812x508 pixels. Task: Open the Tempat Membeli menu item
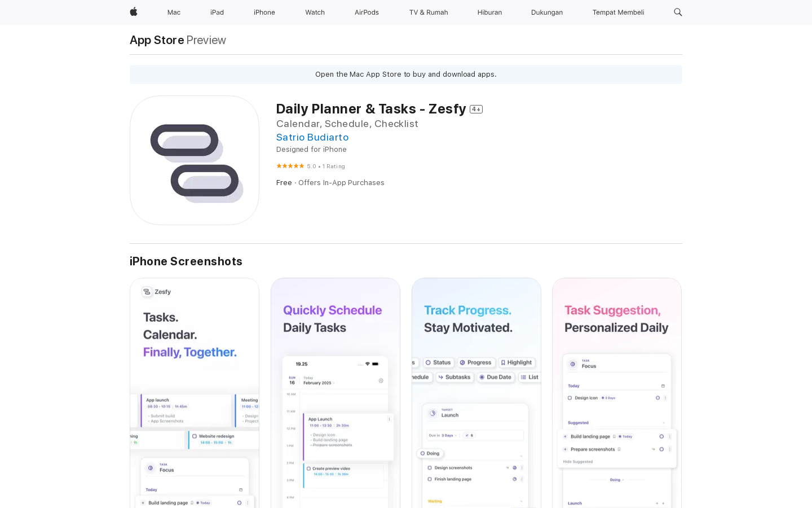coord(618,12)
